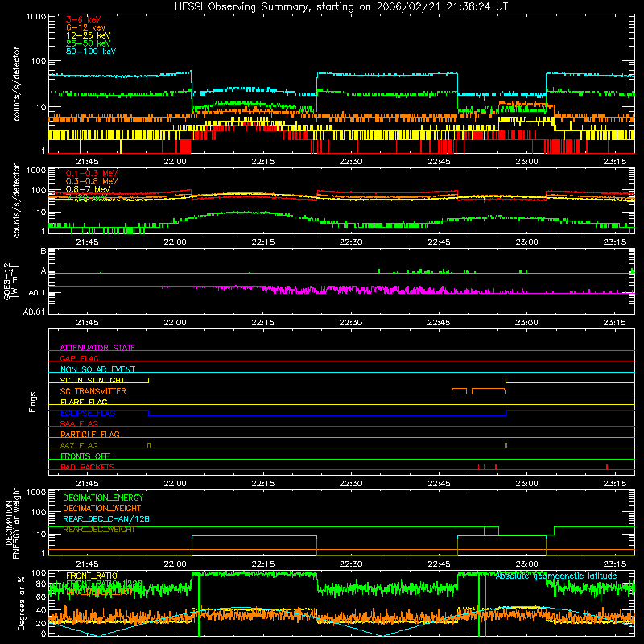The width and height of the screenshot is (644, 644).
Task: Click the SC_TRANSMITTER flag label
Action: [x=93, y=390]
